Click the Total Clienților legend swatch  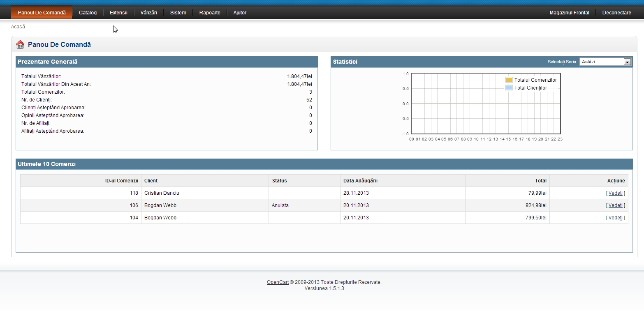pos(509,88)
